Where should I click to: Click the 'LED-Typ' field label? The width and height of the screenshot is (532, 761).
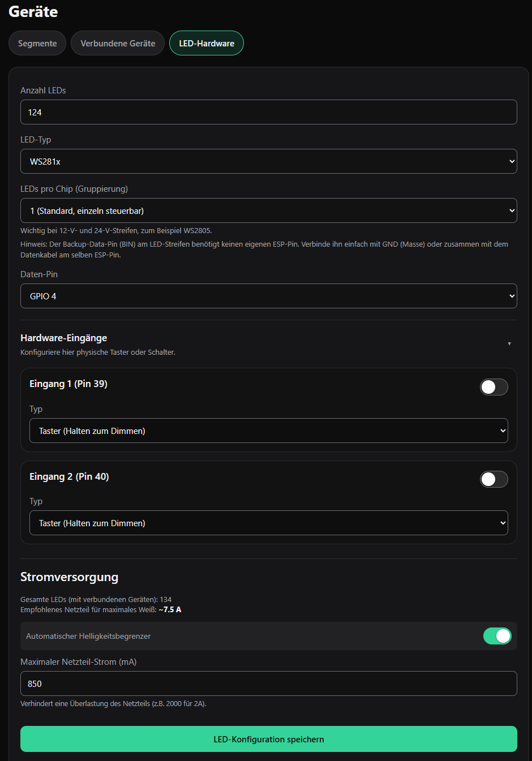[x=36, y=140]
